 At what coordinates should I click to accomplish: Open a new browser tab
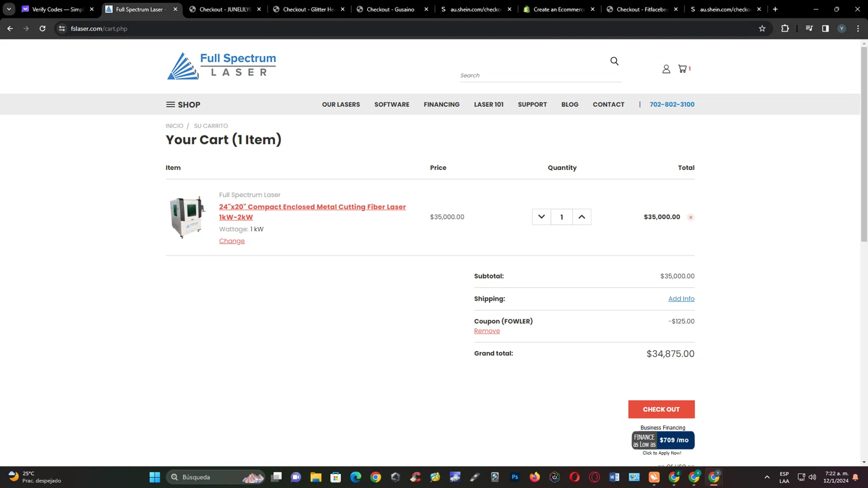[775, 9]
